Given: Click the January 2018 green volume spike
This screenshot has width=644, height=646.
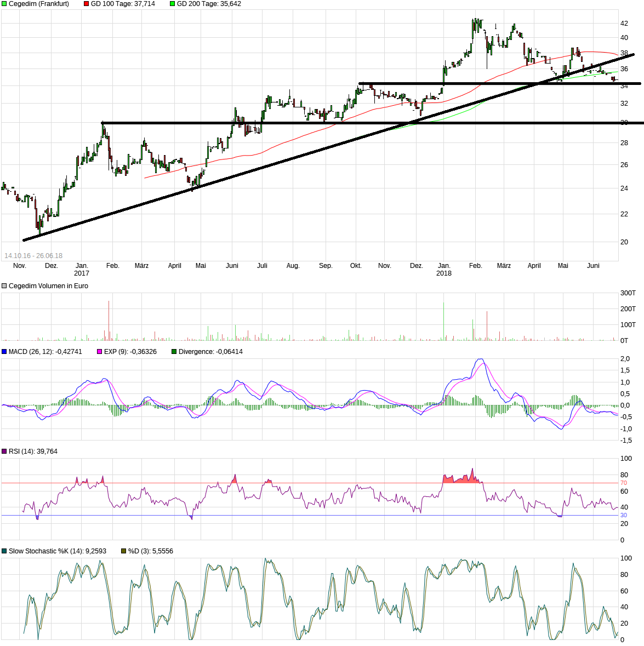Looking at the screenshot, I should click(x=444, y=321).
